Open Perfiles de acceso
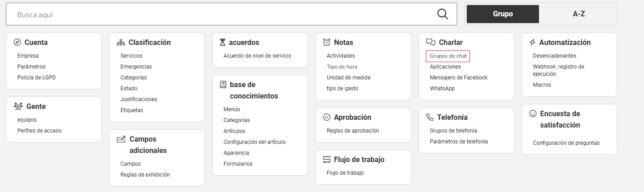The height and width of the screenshot is (192, 644). pyautogui.click(x=40, y=131)
